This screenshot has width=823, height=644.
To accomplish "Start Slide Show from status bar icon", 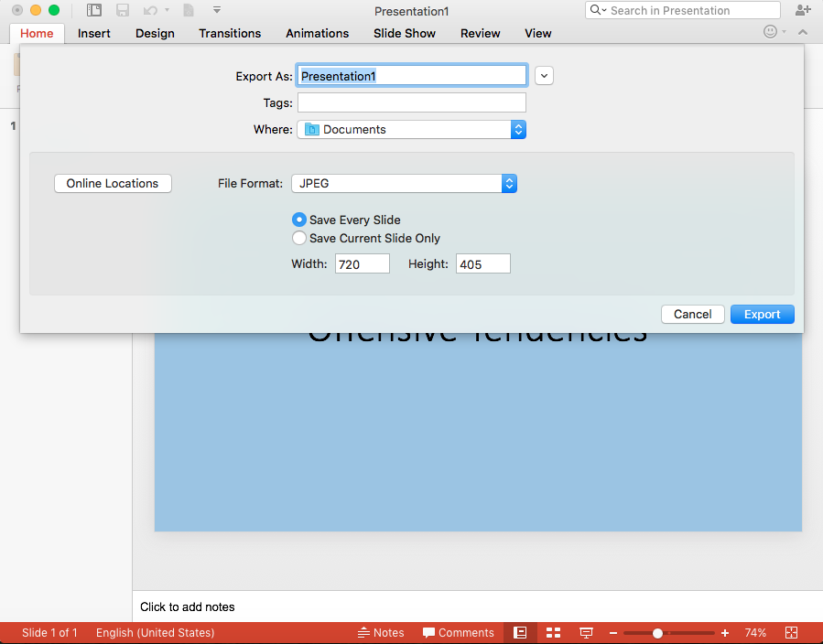I will pyautogui.click(x=586, y=633).
